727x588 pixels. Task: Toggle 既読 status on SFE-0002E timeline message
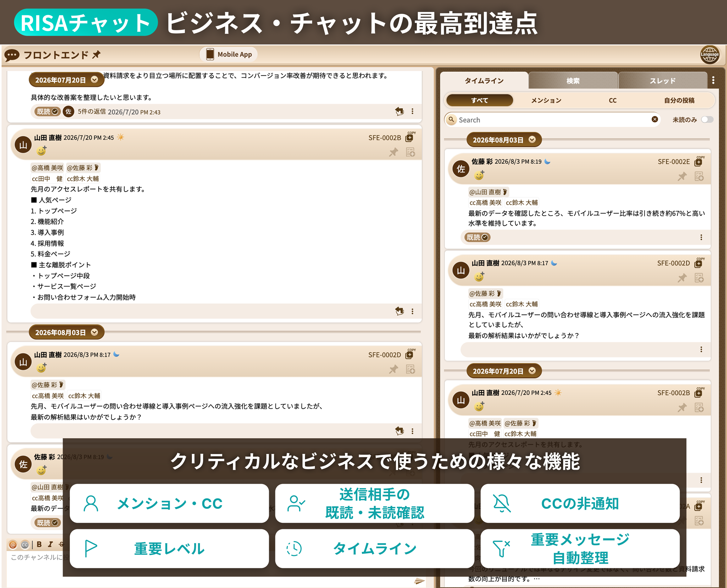click(477, 237)
